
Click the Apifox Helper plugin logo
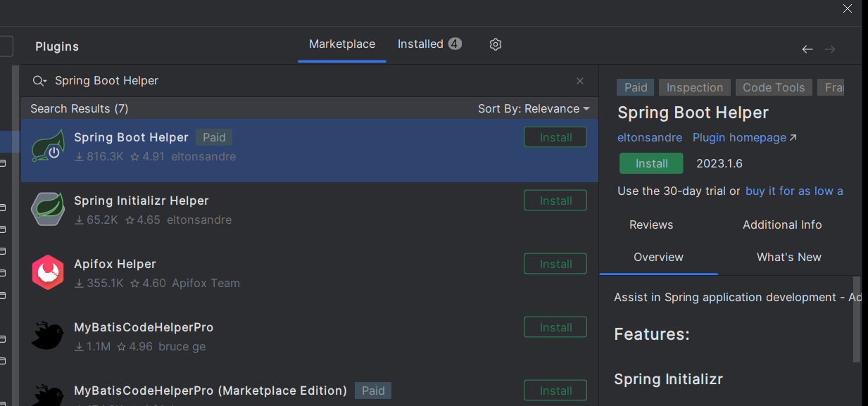[x=48, y=272]
